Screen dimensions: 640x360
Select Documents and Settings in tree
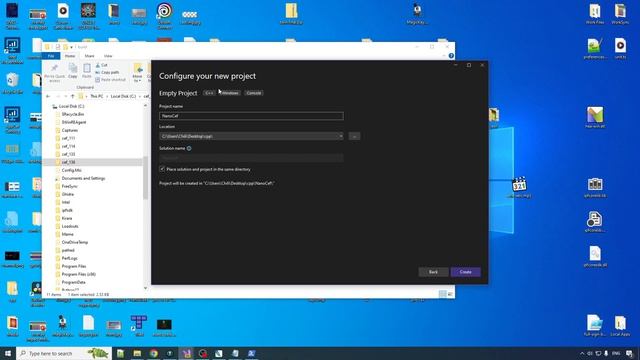pos(83,178)
